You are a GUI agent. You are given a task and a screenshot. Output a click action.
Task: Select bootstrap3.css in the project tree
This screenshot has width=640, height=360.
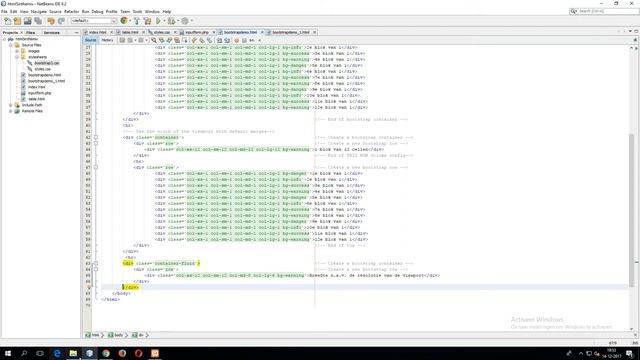coord(47,63)
